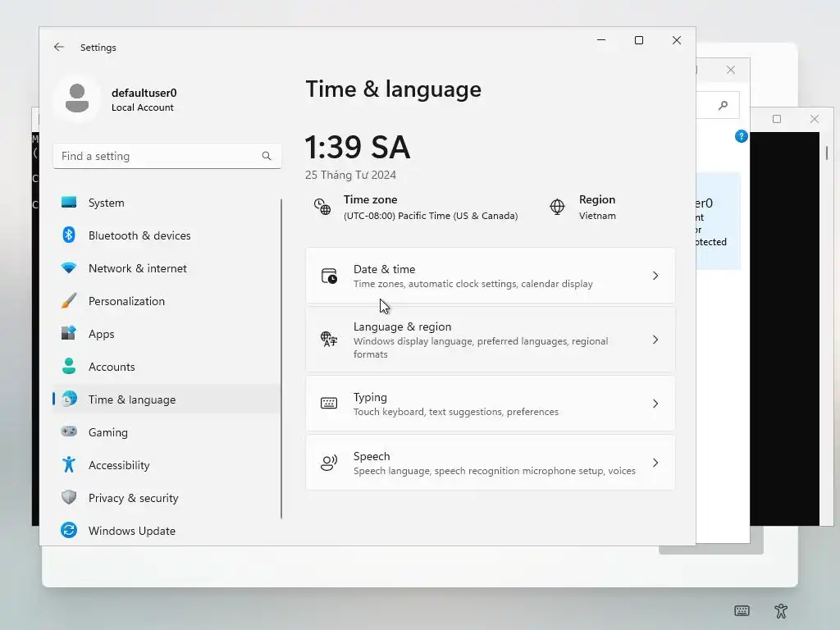The image size is (840, 630).
Task: Click the Region globe icon
Action: 557,207
